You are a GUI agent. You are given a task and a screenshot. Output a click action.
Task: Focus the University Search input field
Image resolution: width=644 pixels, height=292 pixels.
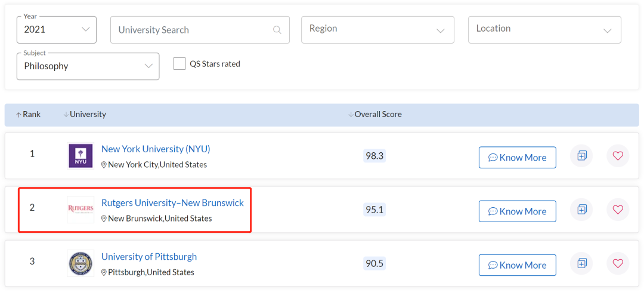pyautogui.click(x=191, y=30)
